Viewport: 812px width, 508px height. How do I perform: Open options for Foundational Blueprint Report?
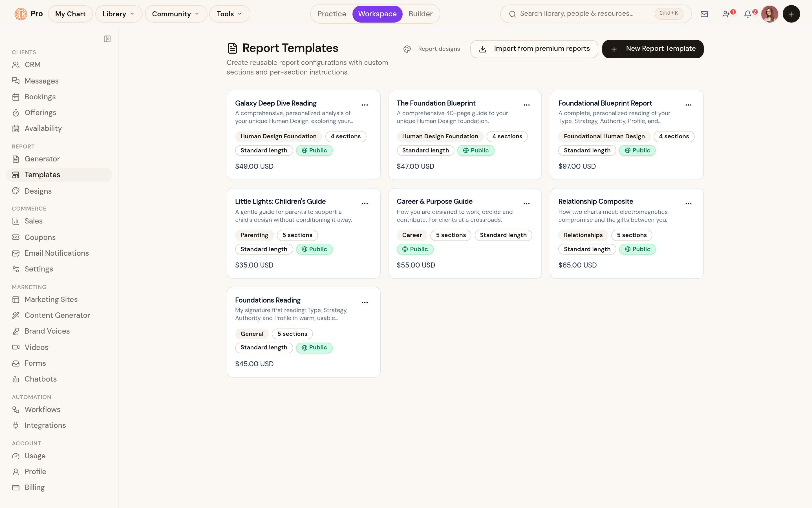[x=688, y=105]
